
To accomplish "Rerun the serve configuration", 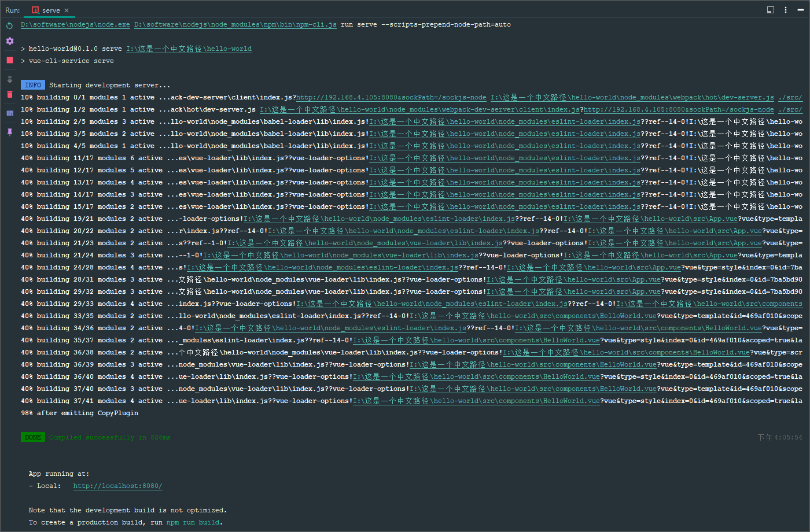I will [x=9, y=25].
